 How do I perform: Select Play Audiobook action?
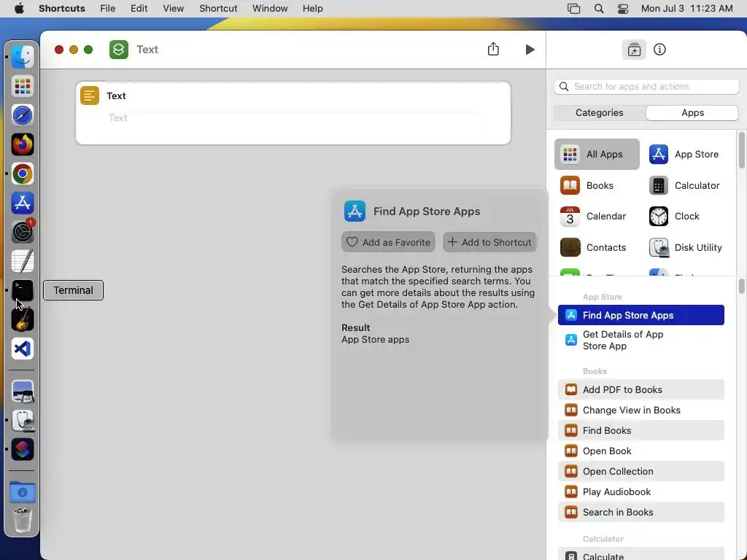[x=640, y=492]
